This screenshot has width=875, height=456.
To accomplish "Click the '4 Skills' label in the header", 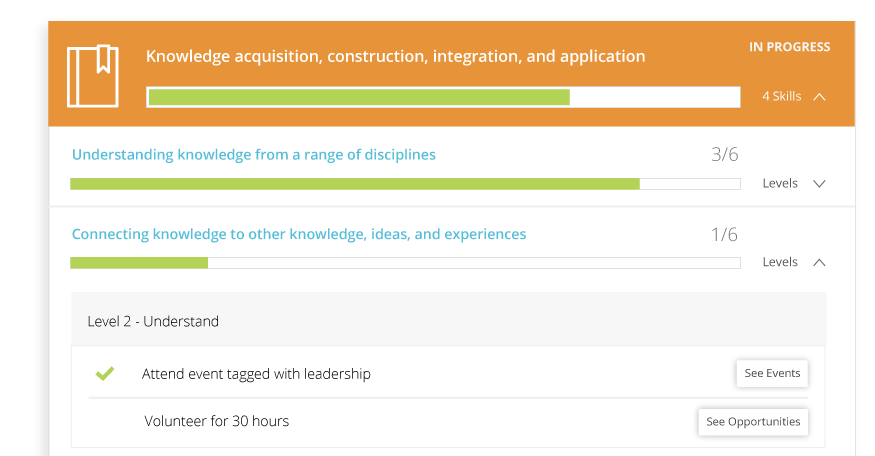I will tap(781, 97).
